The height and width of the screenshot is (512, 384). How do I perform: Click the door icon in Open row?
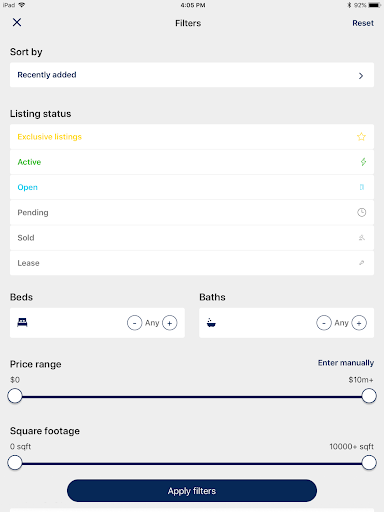tap(362, 187)
